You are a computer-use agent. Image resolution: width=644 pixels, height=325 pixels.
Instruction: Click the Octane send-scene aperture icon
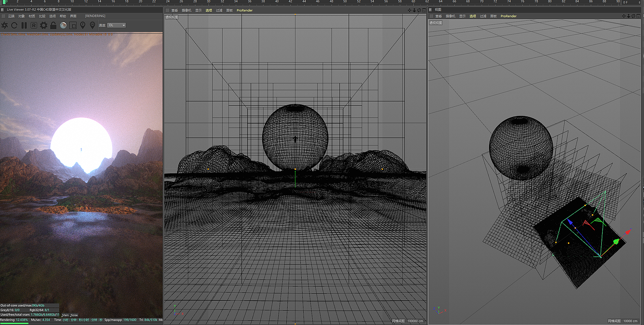[5, 25]
